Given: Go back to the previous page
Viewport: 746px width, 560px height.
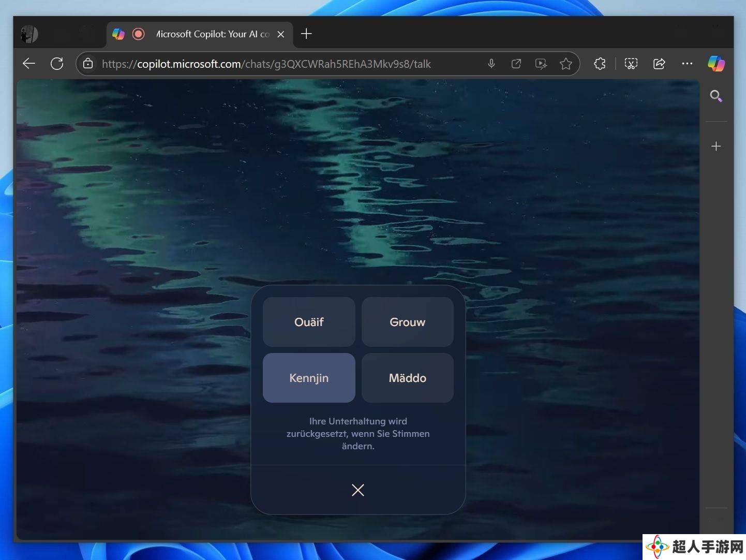Looking at the screenshot, I should click(x=29, y=64).
